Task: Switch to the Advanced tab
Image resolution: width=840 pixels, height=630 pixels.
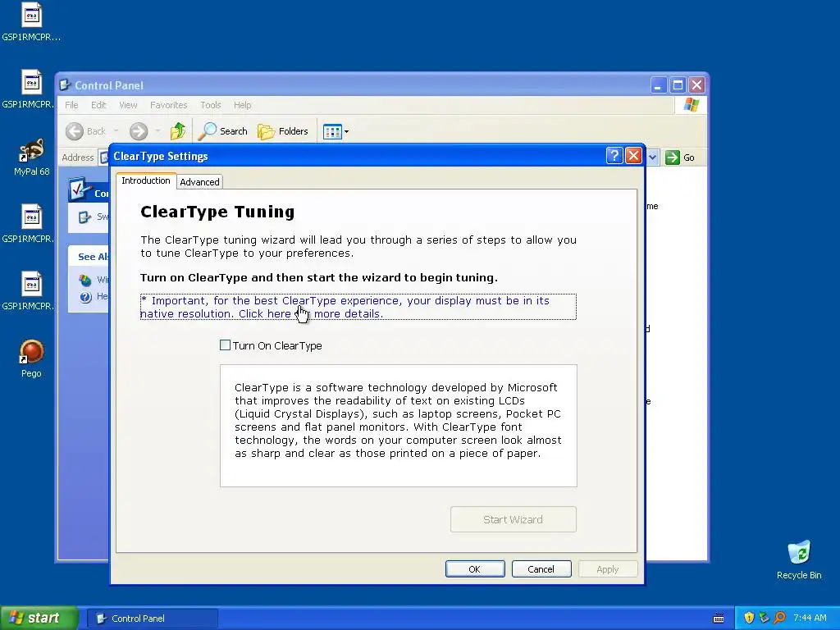Action: pos(199,182)
